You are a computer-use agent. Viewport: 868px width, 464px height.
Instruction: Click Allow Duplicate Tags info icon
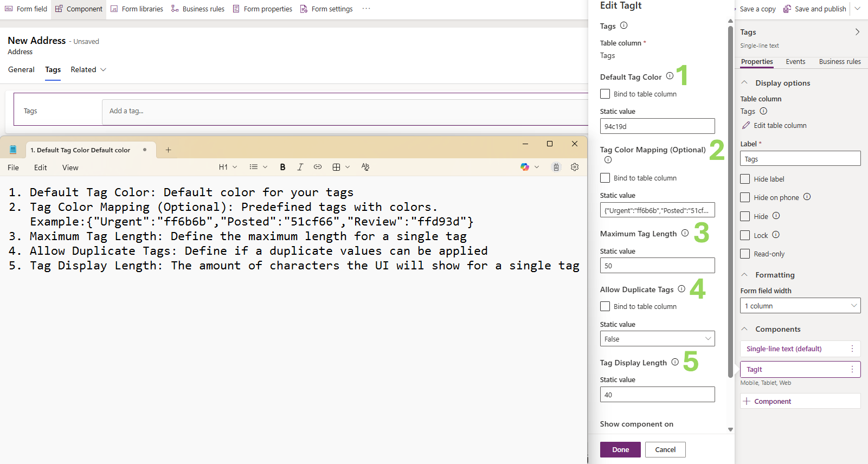(681, 289)
